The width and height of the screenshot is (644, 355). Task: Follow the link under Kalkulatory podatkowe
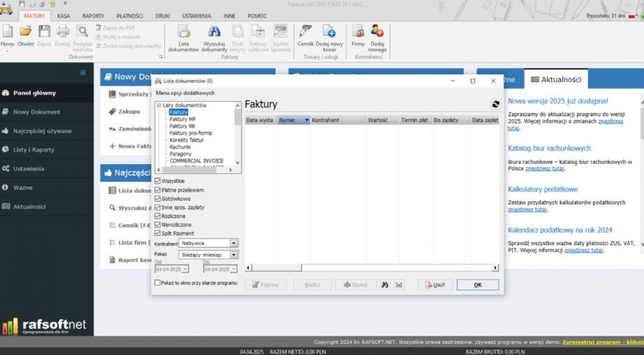527,209
